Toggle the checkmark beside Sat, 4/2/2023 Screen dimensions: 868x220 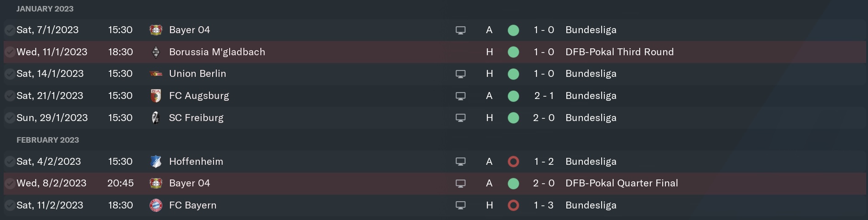(9, 162)
